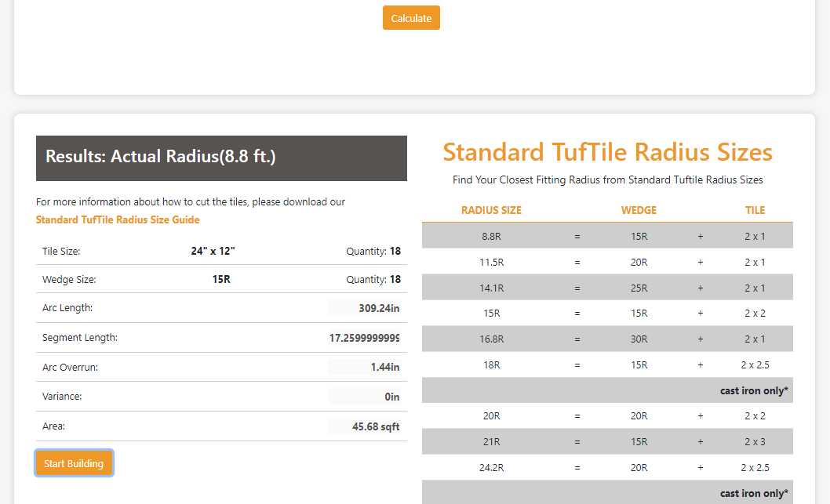Click the 24" x 12" tile size value

click(x=213, y=251)
